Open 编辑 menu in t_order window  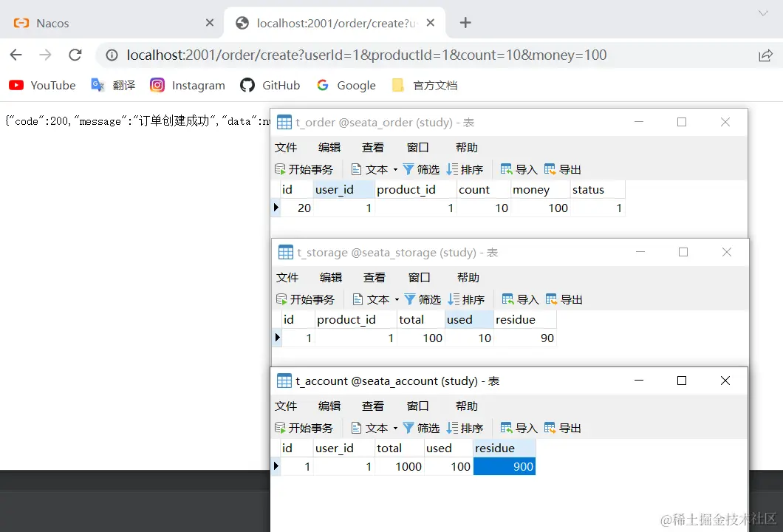point(329,147)
